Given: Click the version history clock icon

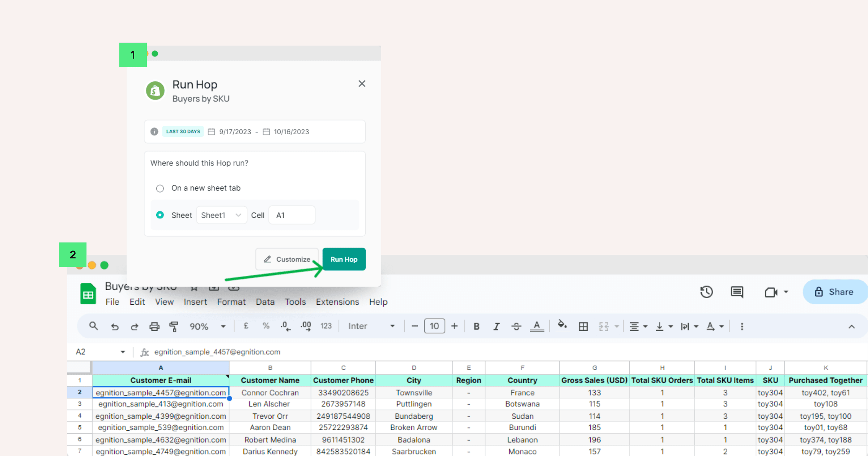Looking at the screenshot, I should coord(706,292).
